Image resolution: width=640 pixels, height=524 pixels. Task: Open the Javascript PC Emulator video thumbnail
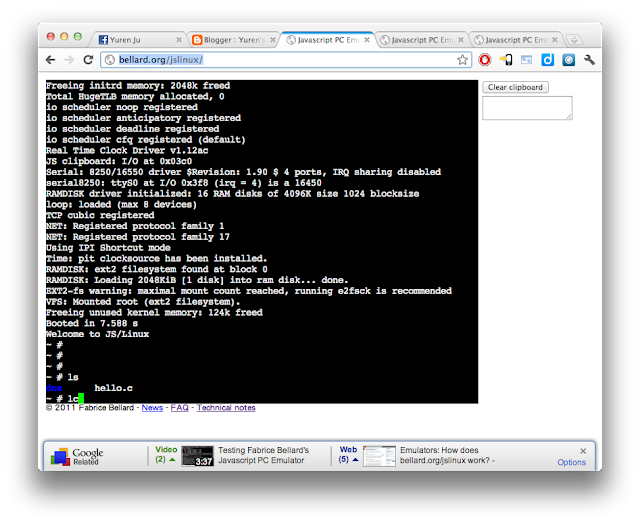(x=197, y=457)
